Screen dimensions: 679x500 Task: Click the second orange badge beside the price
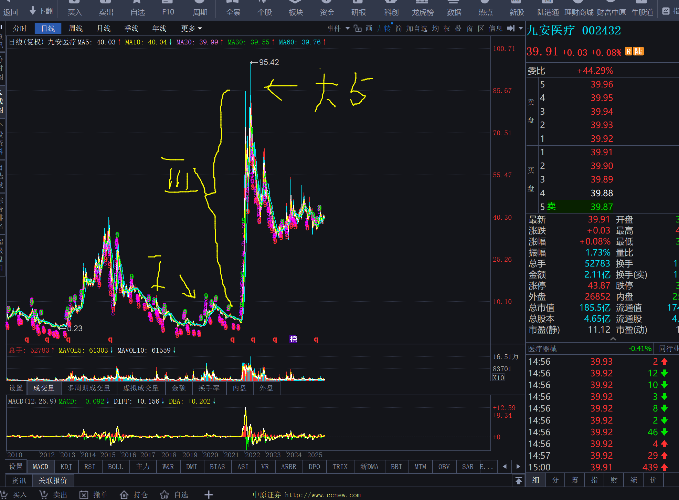tap(639, 52)
